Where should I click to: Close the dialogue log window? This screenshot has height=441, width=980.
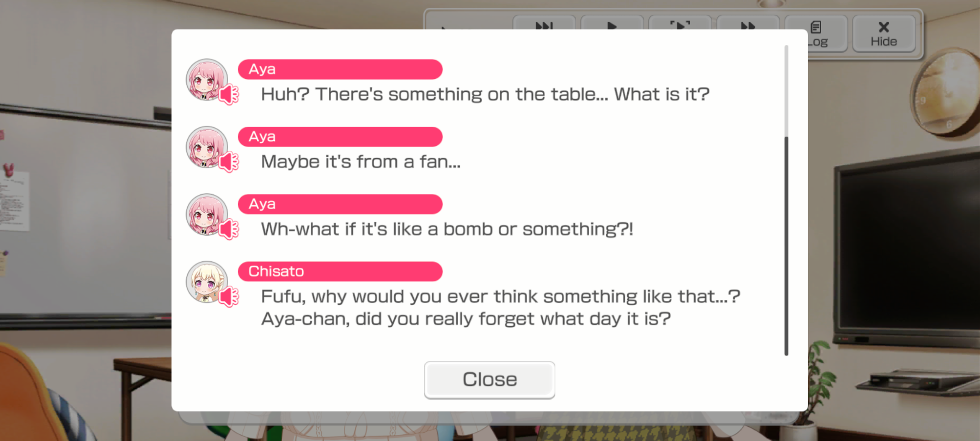pos(490,380)
